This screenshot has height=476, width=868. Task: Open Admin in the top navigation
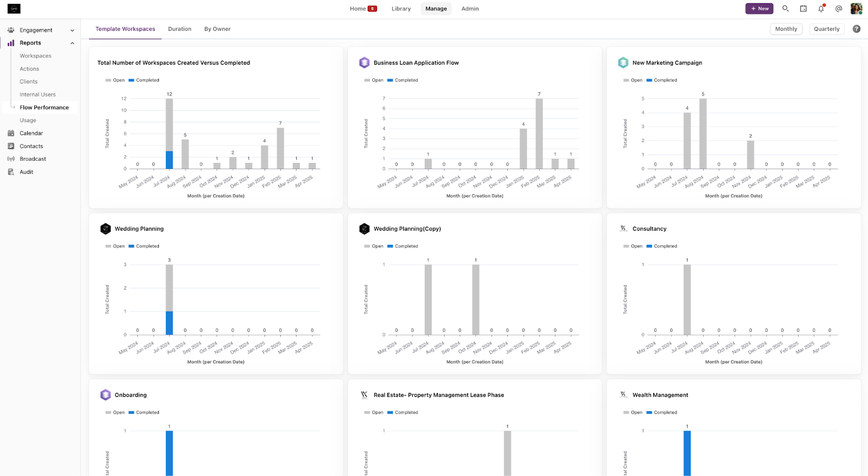point(470,9)
